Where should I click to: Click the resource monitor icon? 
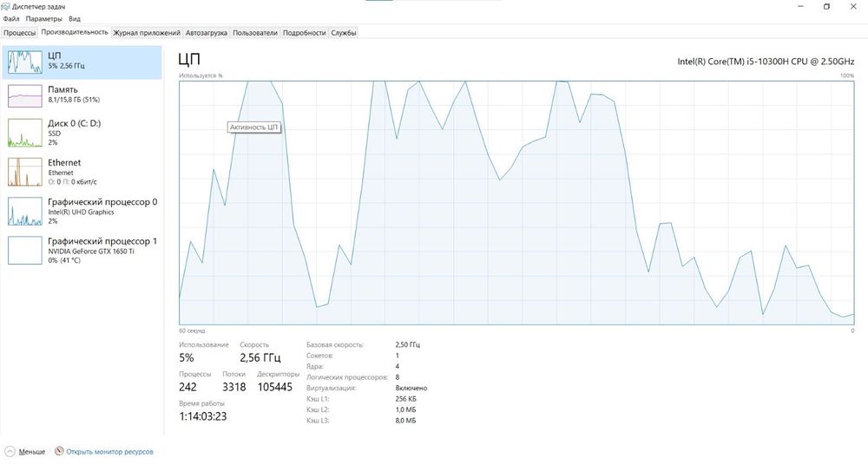point(59,451)
